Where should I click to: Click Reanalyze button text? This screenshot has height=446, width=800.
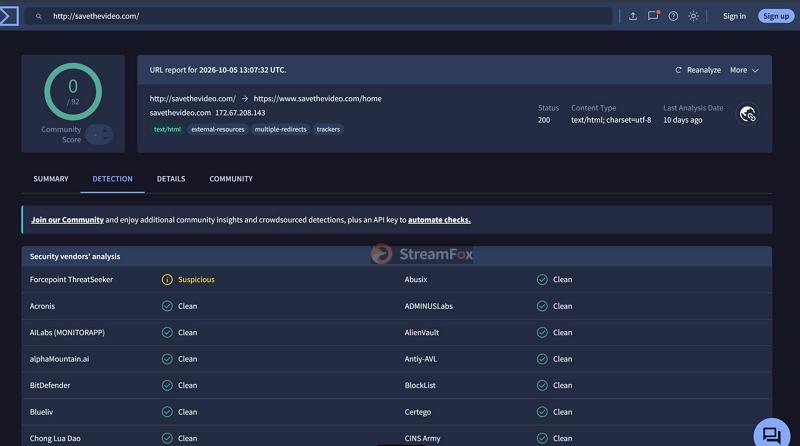point(704,70)
